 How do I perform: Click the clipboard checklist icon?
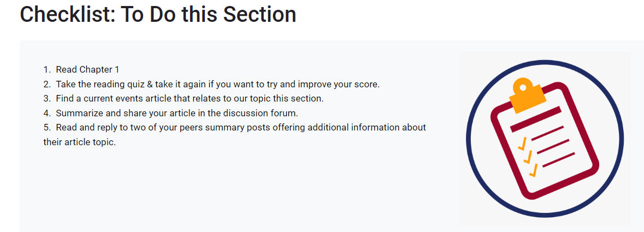(x=544, y=139)
